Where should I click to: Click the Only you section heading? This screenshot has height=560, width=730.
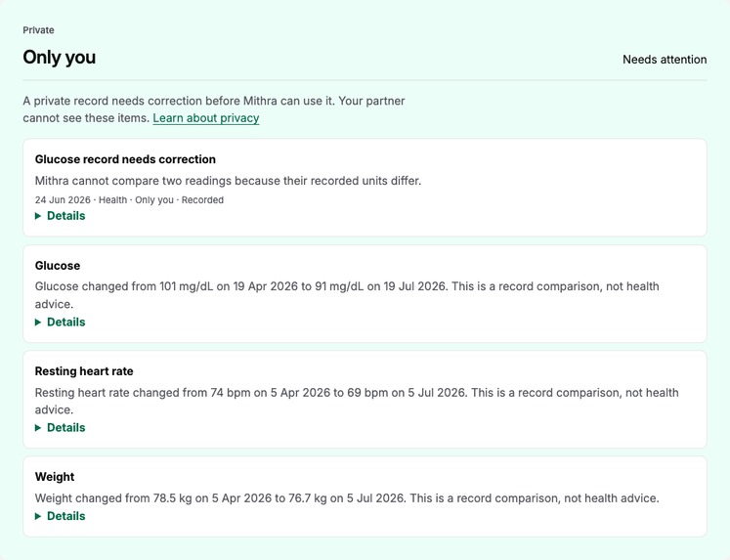tap(60, 58)
